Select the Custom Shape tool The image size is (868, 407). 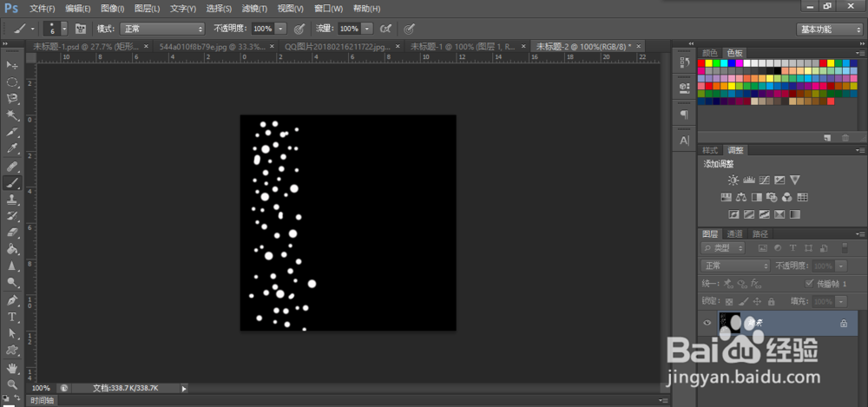(12, 351)
